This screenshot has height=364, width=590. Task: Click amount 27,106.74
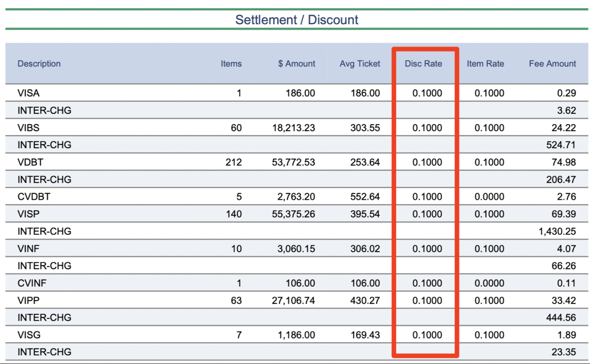click(x=293, y=301)
